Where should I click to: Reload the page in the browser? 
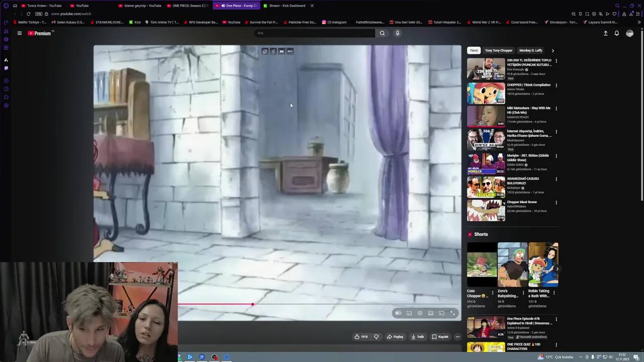(x=28, y=14)
